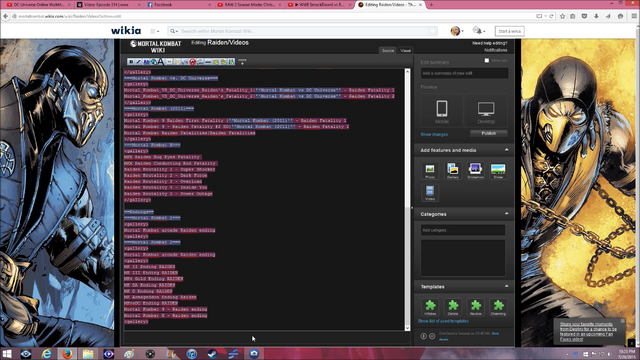The image size is (640, 360).
Task: Click Show list of used templates link
Action: (x=443, y=321)
